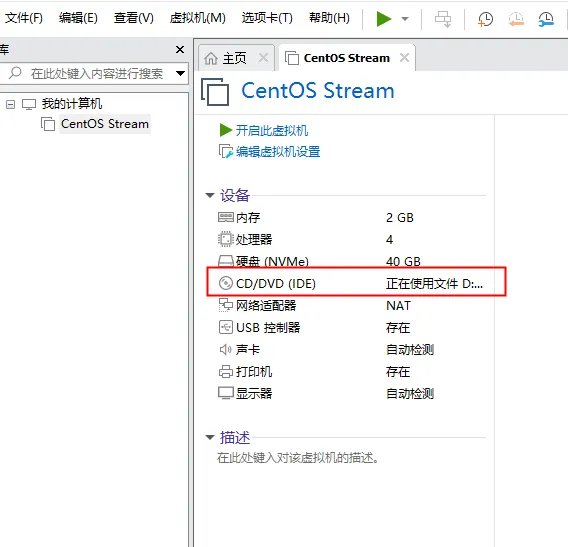
Task: Click the revert to snapshot icon
Action: 516,19
